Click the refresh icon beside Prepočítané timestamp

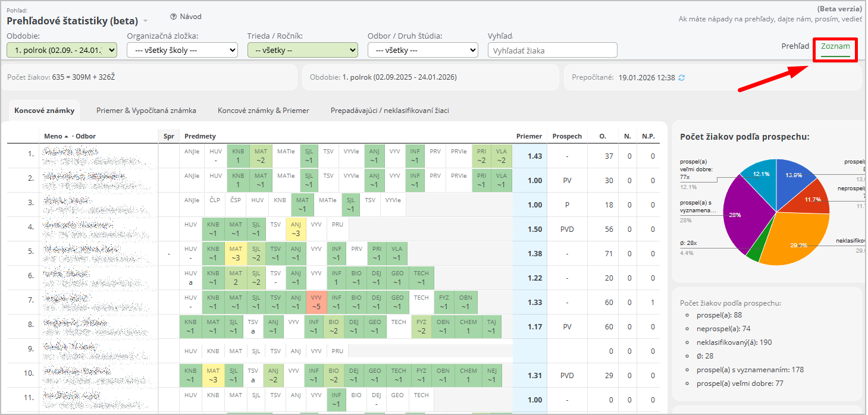coord(682,78)
